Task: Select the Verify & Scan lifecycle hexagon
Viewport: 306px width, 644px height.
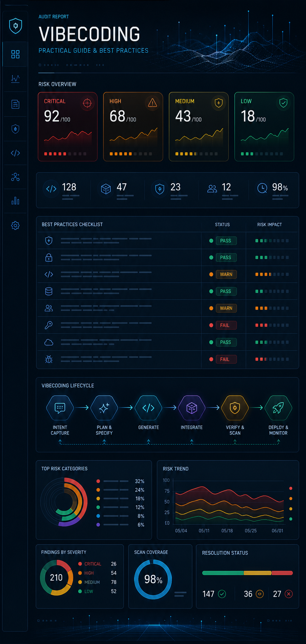Action: [x=235, y=408]
